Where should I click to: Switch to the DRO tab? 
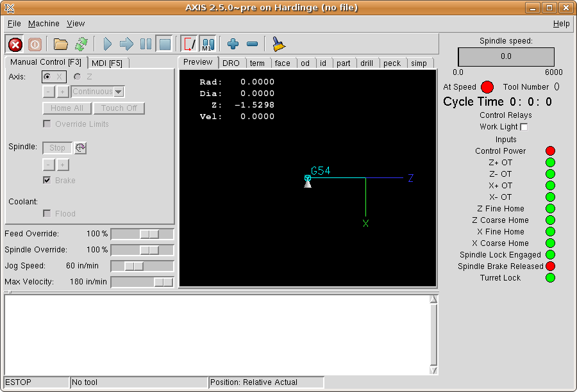pyautogui.click(x=231, y=63)
